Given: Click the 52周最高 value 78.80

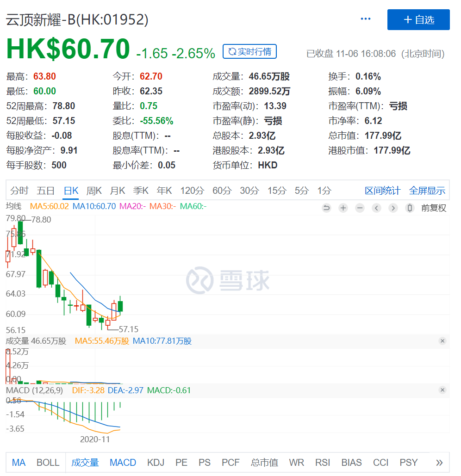Looking at the screenshot, I should point(64,106).
